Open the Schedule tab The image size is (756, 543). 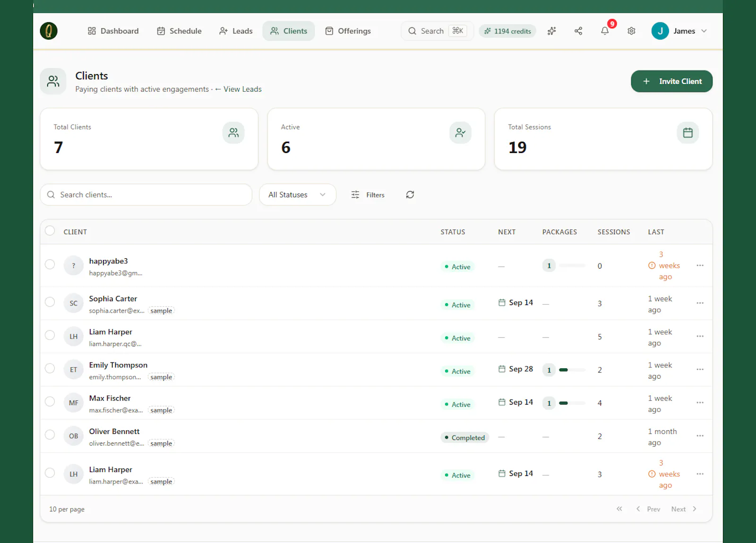pyautogui.click(x=179, y=31)
